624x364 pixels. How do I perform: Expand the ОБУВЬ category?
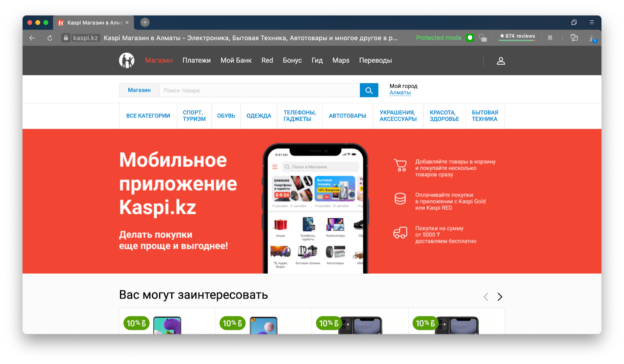coord(226,116)
